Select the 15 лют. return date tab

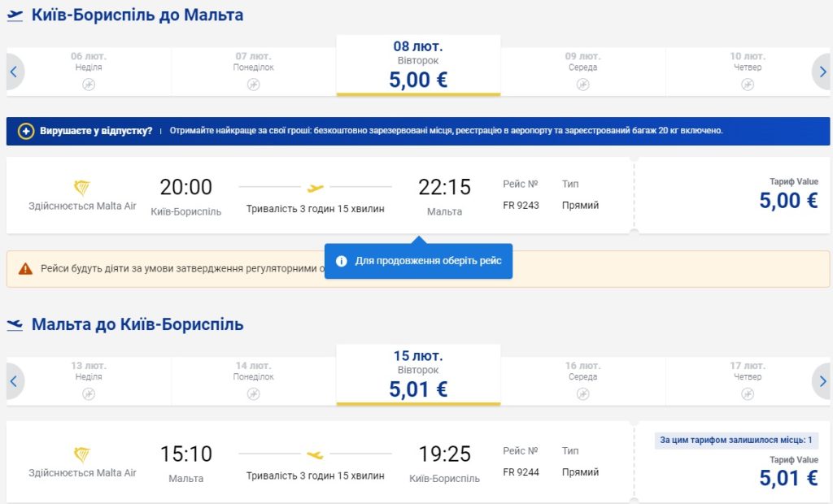[x=418, y=374]
